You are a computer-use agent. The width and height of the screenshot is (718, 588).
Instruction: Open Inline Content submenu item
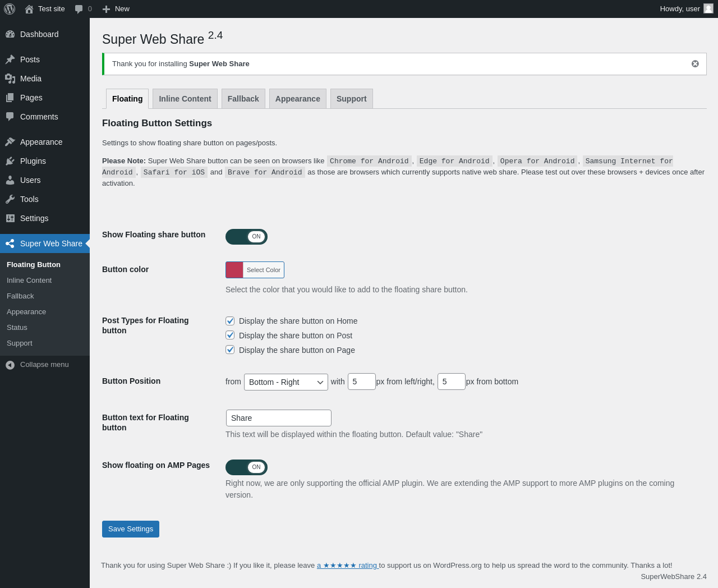[x=29, y=281]
